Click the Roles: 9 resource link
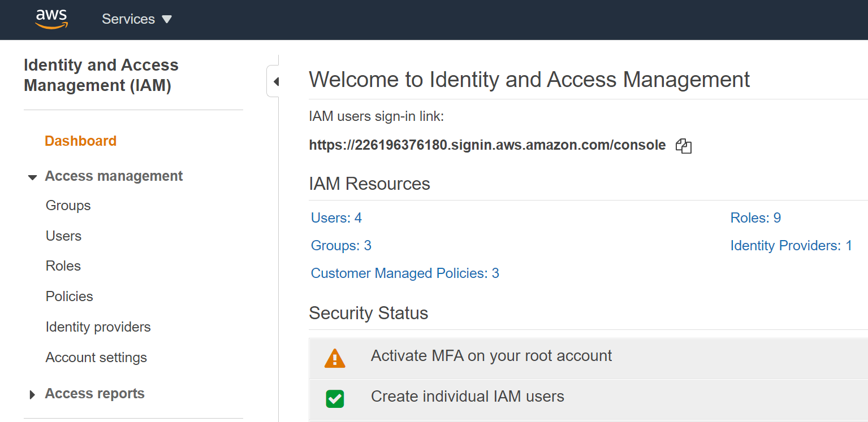 point(755,218)
